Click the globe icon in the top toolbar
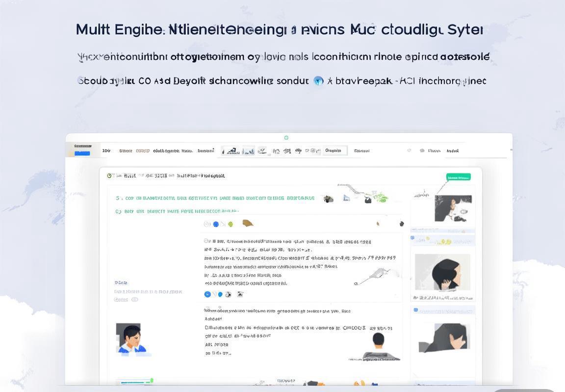 coord(422,150)
